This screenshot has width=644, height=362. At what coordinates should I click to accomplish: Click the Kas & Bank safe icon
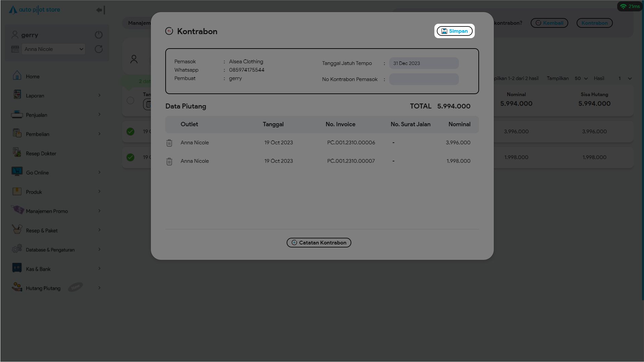pos(17,268)
